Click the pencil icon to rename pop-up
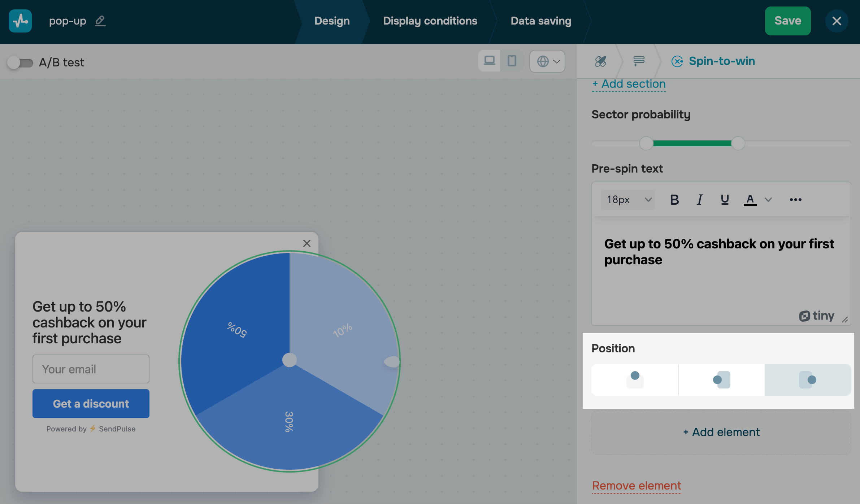860x504 pixels. (x=100, y=21)
